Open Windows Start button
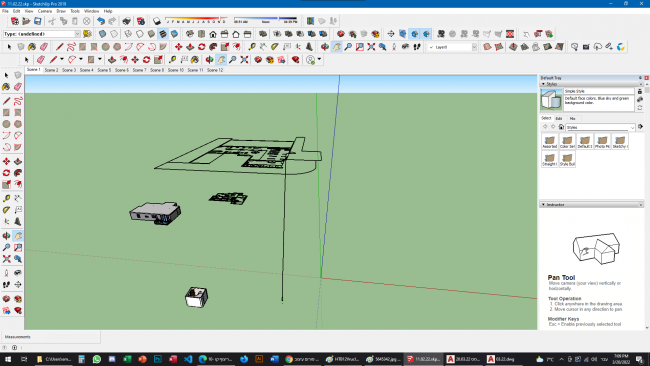The width and height of the screenshot is (650, 366). point(7,359)
